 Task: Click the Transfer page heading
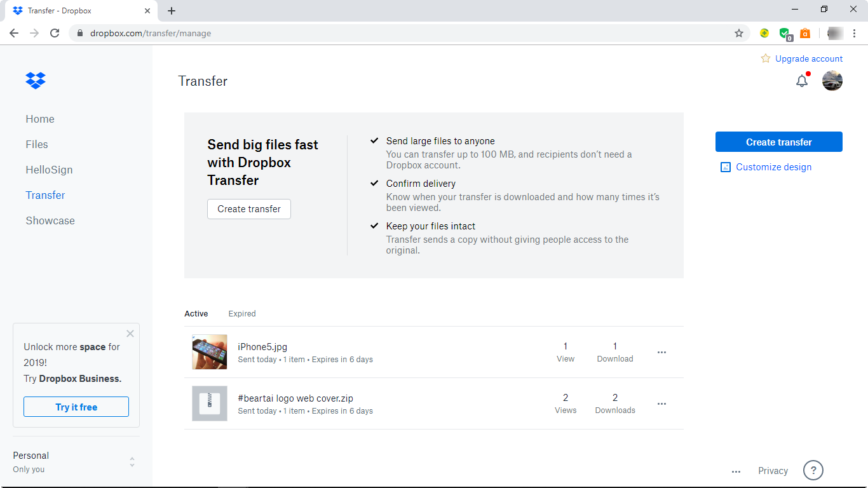click(203, 81)
